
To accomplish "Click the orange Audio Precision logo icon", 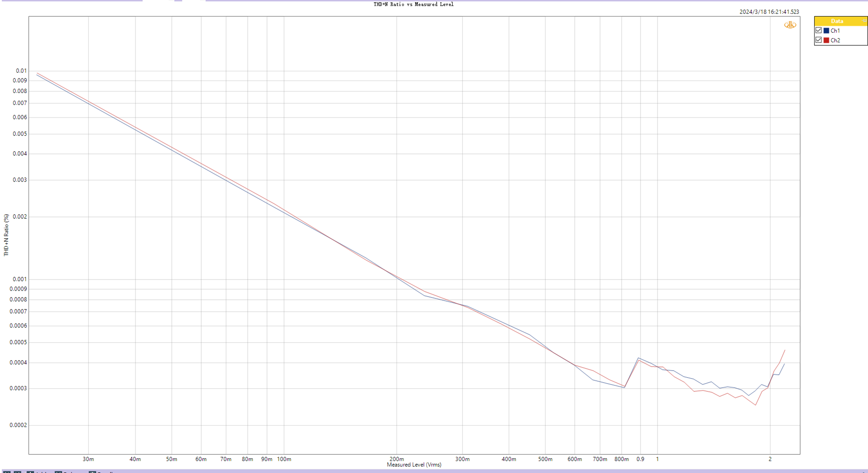I will click(x=790, y=25).
